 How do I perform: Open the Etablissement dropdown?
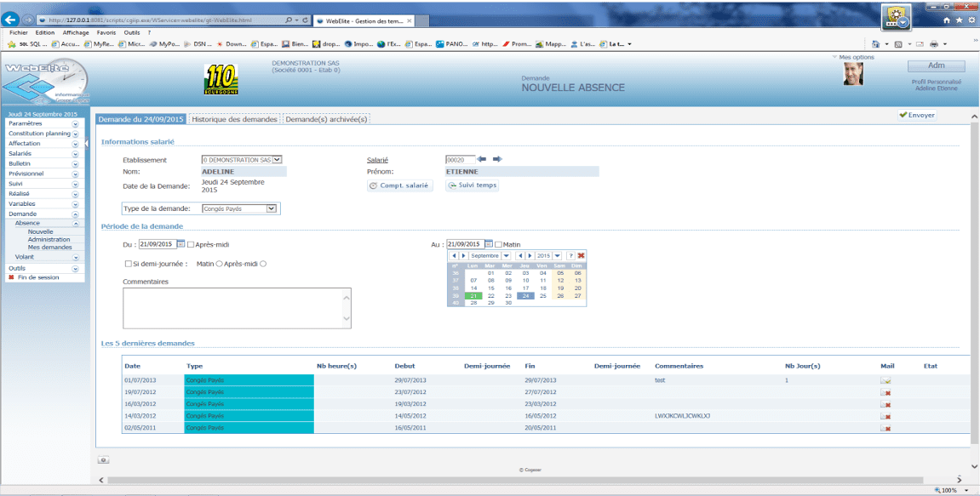[x=242, y=160]
